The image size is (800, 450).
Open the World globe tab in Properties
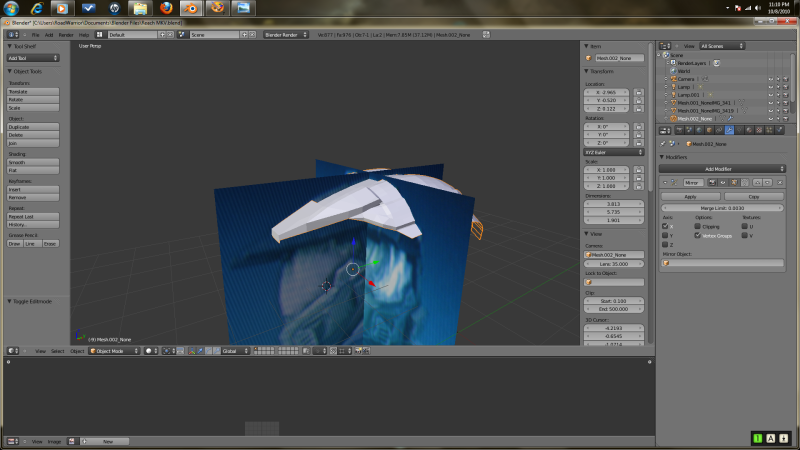pyautogui.click(x=699, y=131)
